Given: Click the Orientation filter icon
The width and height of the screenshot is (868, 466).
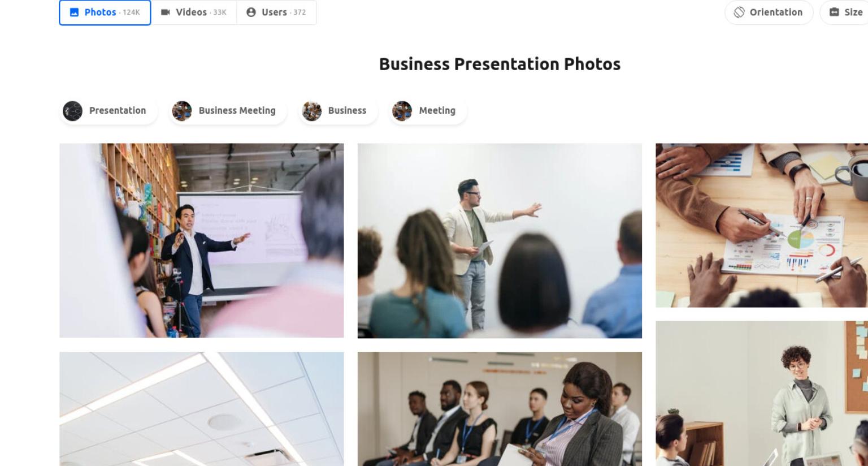Looking at the screenshot, I should click(x=739, y=12).
